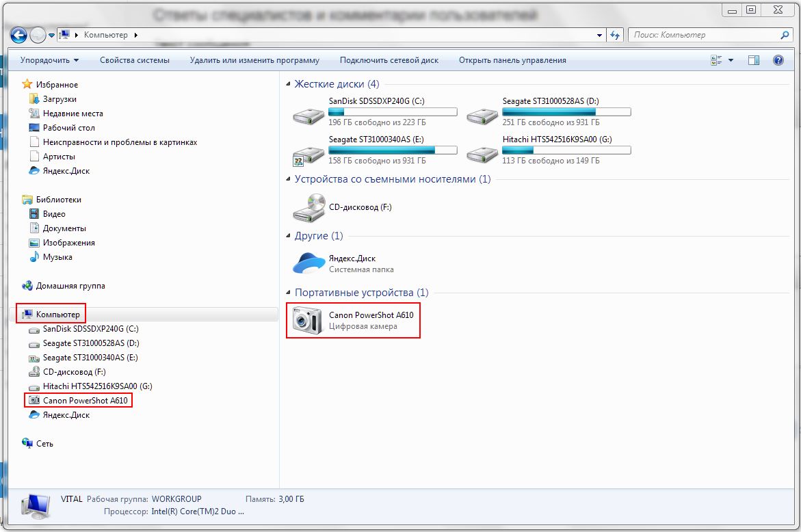801x532 pixels.
Task: Select Seagate (E:) drive icon in main pane
Action: click(x=308, y=155)
